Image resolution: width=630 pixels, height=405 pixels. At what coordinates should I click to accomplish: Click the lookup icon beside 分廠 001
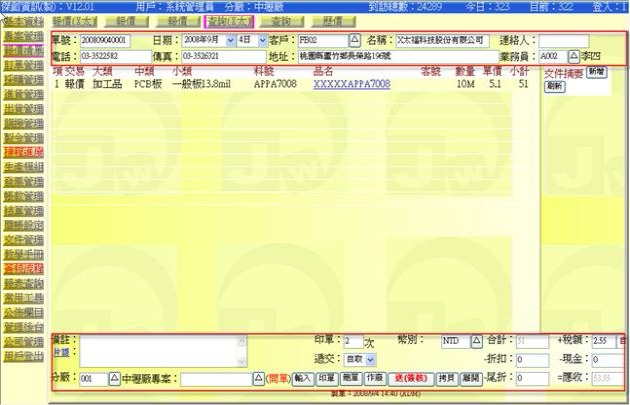[113, 379]
